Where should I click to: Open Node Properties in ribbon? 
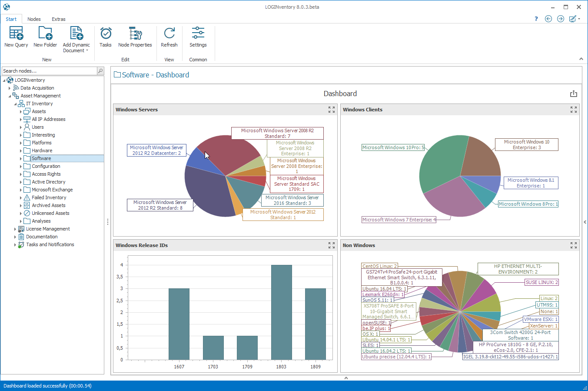click(135, 37)
